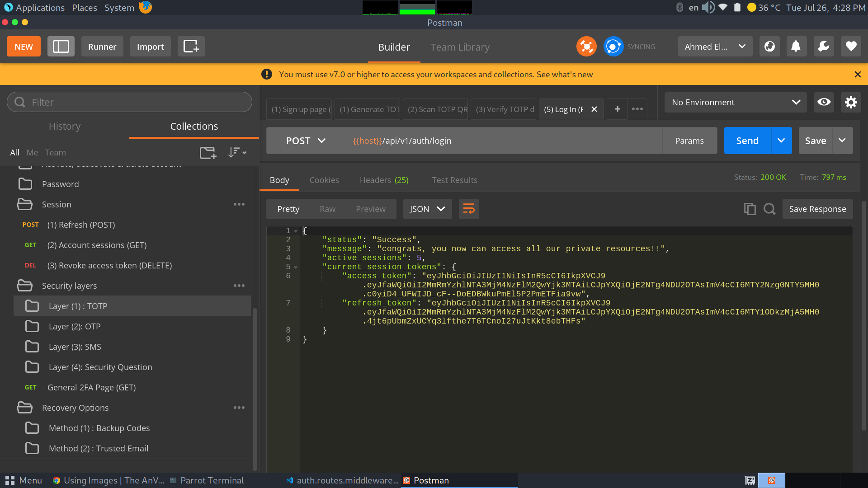Viewport: 868px width, 488px height.
Task: Follow the See what's new link
Action: tap(564, 75)
